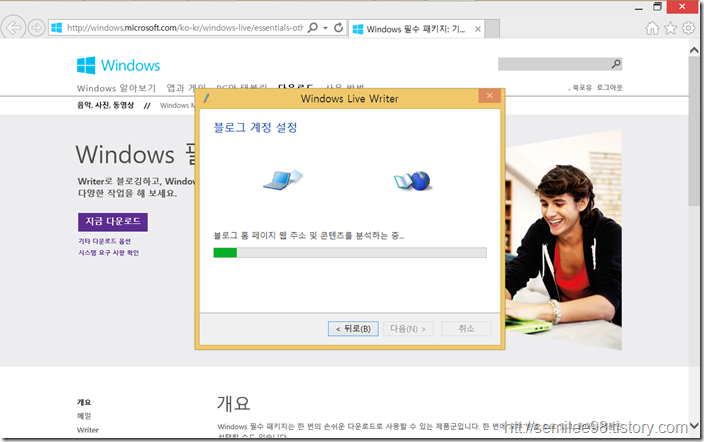Open the address bar dropdown arrow
Image resolution: width=704 pixels, height=442 pixels.
(x=325, y=28)
